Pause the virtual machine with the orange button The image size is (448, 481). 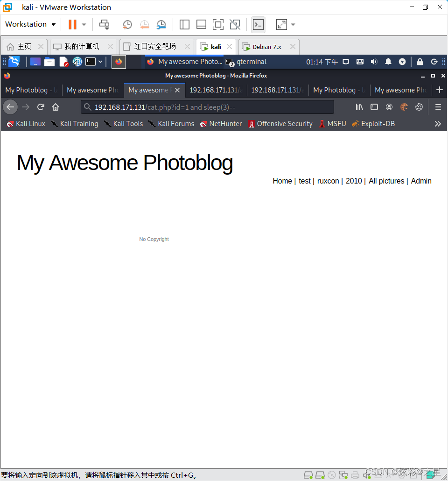point(72,25)
